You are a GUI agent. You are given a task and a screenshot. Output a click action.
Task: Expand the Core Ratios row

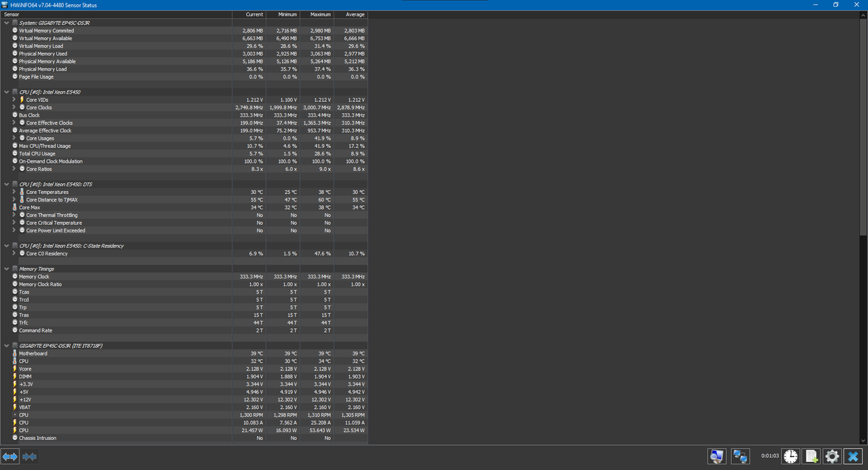pyautogui.click(x=14, y=169)
